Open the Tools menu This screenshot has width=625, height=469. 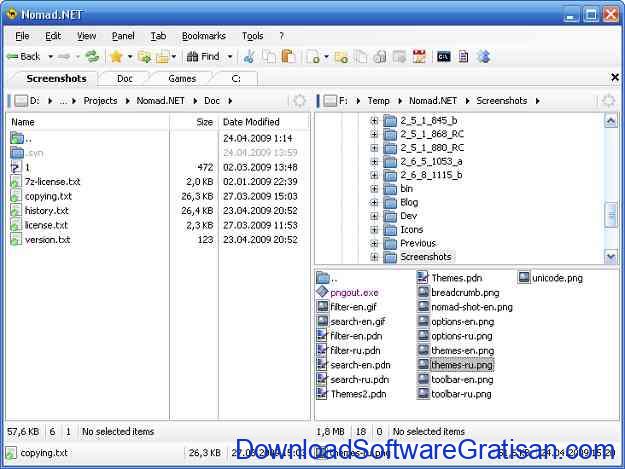click(x=252, y=36)
